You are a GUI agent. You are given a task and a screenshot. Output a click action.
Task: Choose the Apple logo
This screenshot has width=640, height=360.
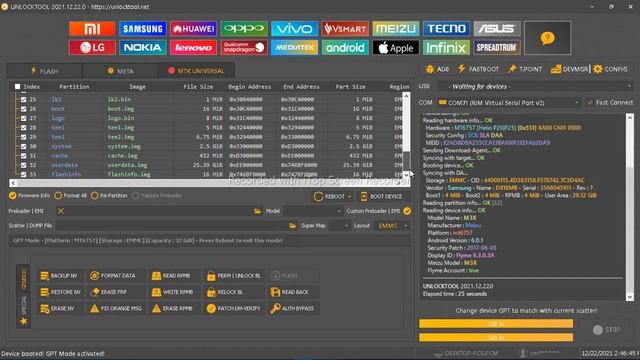click(396, 47)
